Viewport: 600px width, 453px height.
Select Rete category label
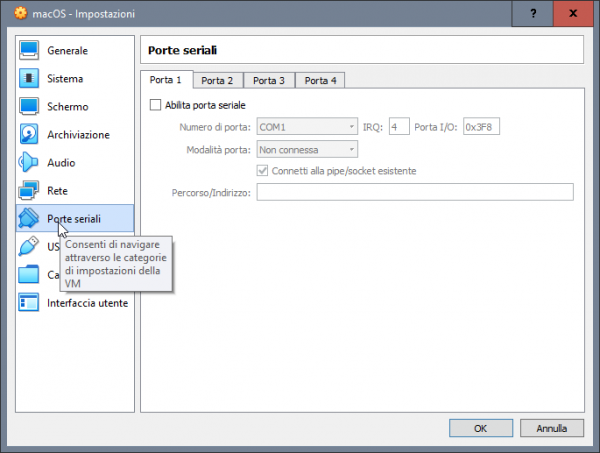click(x=57, y=191)
